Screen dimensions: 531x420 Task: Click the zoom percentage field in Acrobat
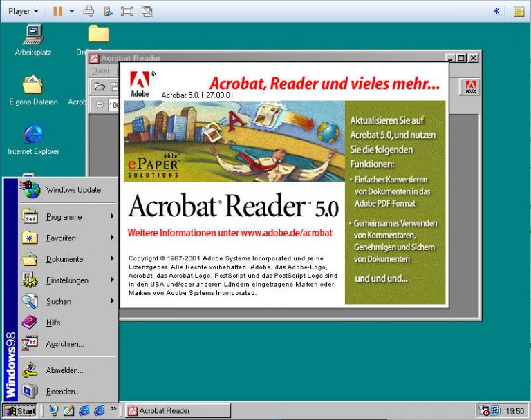coord(114,105)
